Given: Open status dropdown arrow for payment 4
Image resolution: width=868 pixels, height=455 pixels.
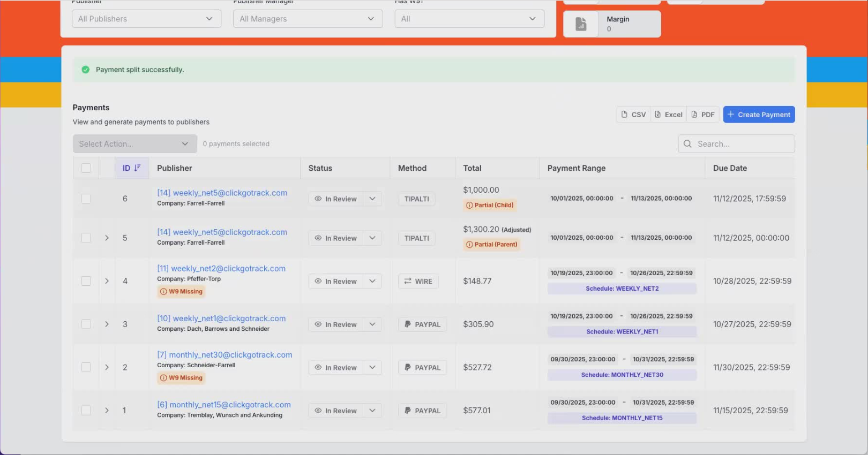Looking at the screenshot, I should 372,282.
